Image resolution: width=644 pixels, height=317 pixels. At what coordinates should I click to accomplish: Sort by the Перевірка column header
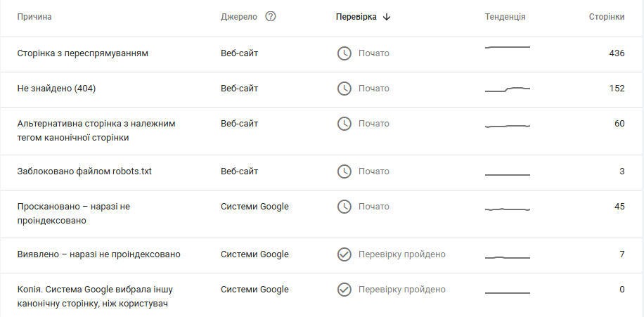tap(356, 17)
